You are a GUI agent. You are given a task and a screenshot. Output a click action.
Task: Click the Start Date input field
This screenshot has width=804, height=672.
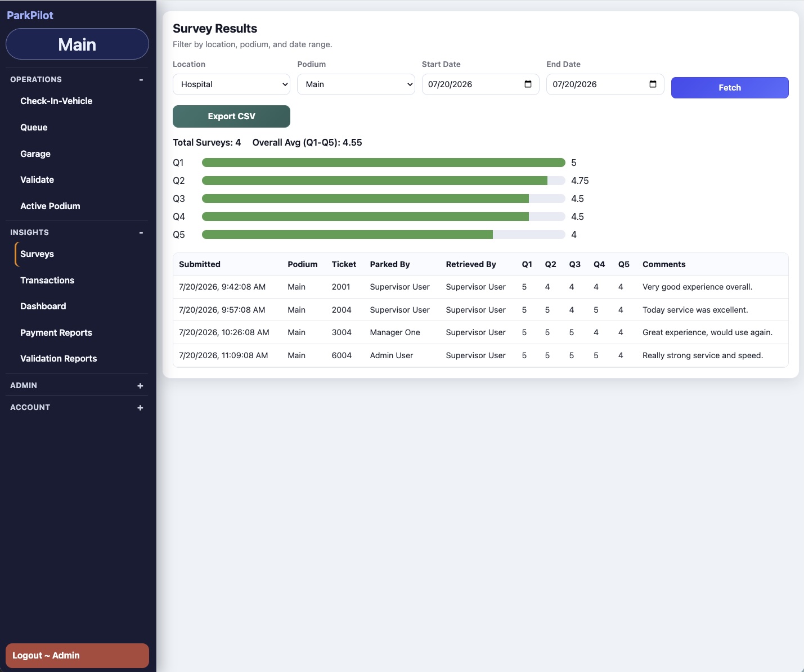coord(480,84)
